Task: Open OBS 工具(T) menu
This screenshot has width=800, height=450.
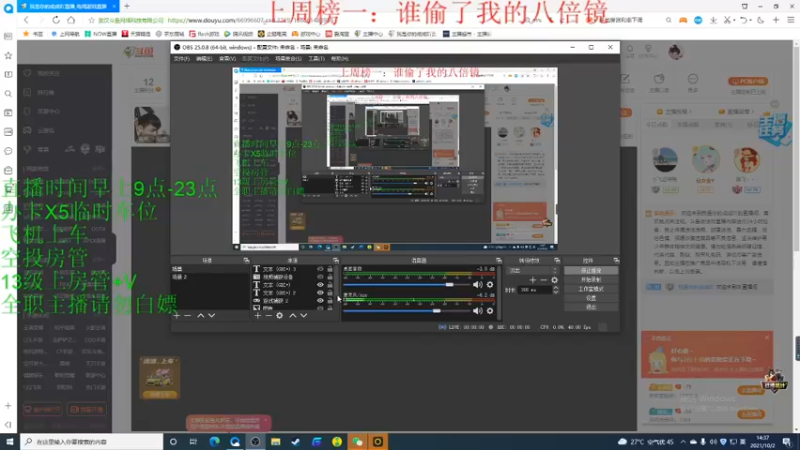Action: [x=316, y=59]
